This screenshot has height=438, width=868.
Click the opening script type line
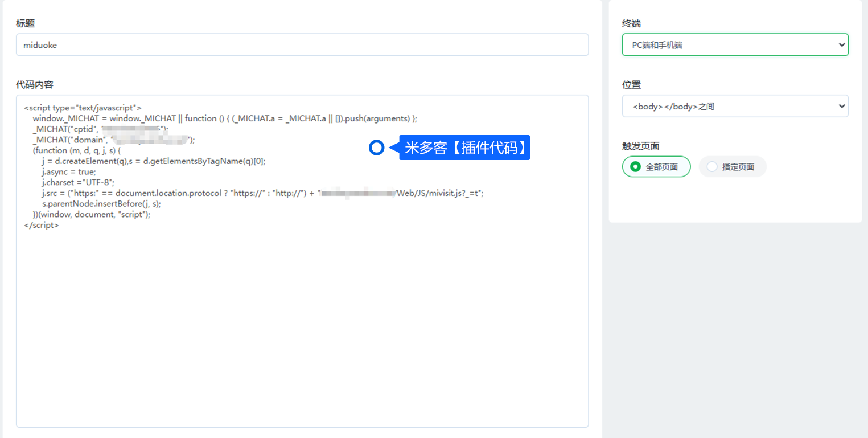pos(83,108)
